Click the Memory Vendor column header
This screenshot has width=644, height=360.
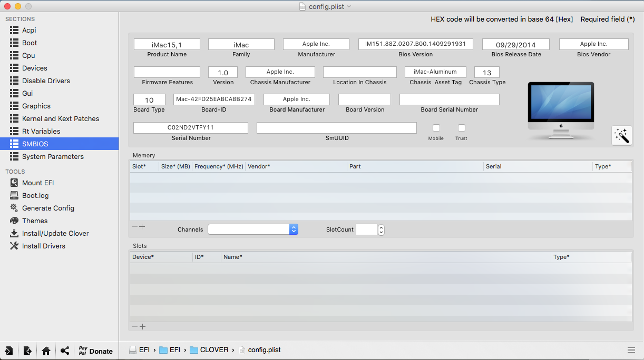click(296, 166)
